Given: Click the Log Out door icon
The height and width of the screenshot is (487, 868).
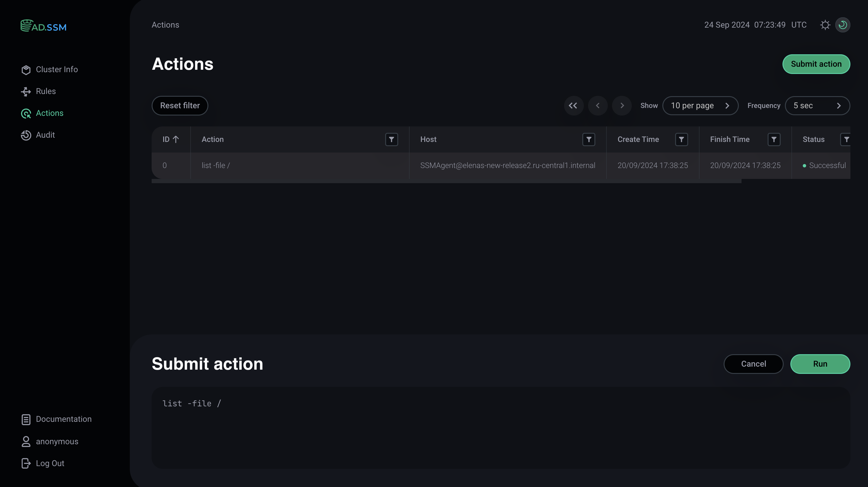Looking at the screenshot, I should [x=26, y=463].
